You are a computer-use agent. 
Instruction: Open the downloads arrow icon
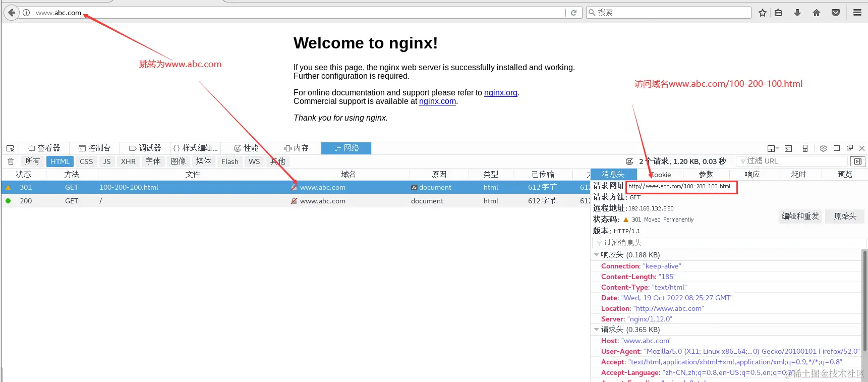point(797,13)
